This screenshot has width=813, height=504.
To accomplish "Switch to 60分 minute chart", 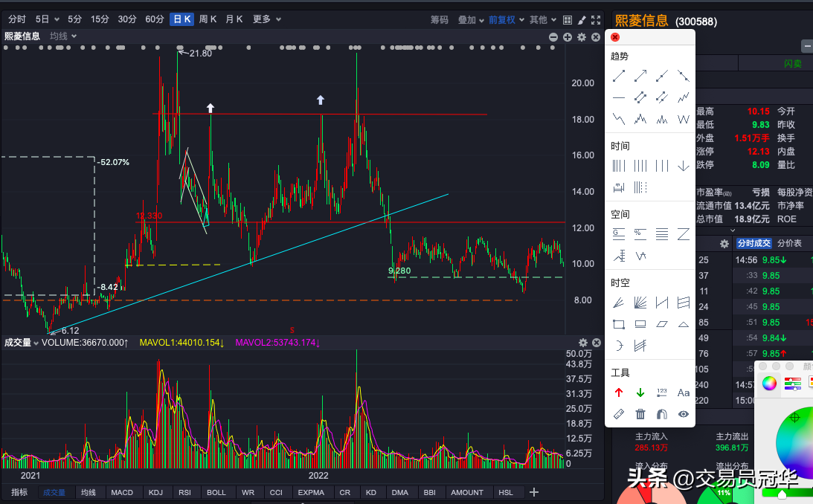I will pyautogui.click(x=155, y=19).
